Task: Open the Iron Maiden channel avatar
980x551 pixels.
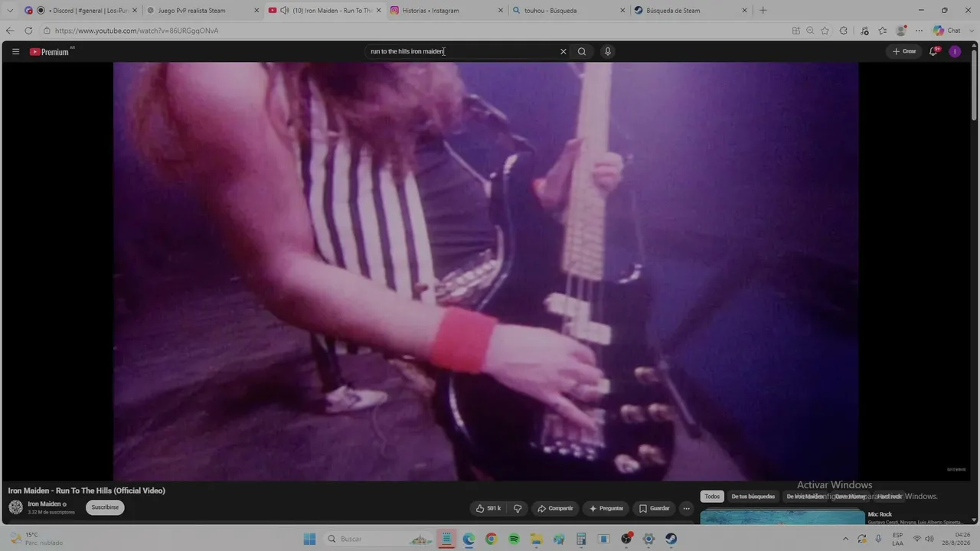Action: tap(15, 507)
